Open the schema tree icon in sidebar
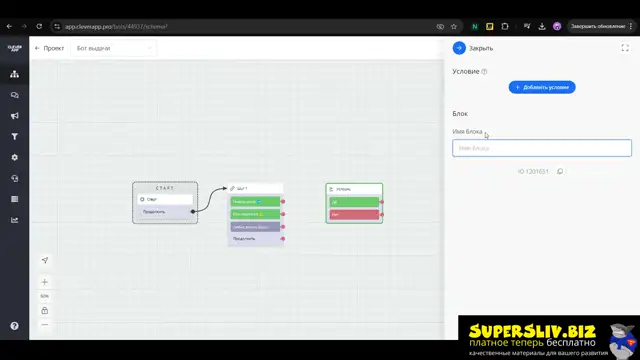The height and width of the screenshot is (360, 640). [14, 74]
